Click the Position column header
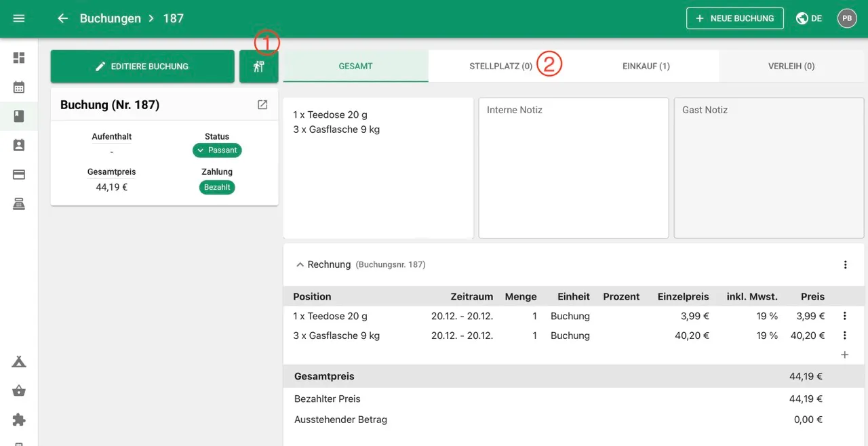This screenshot has width=868, height=446. (312, 296)
